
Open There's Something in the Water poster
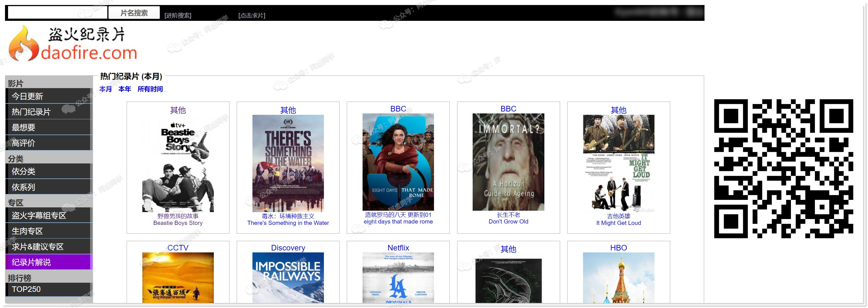click(x=288, y=163)
